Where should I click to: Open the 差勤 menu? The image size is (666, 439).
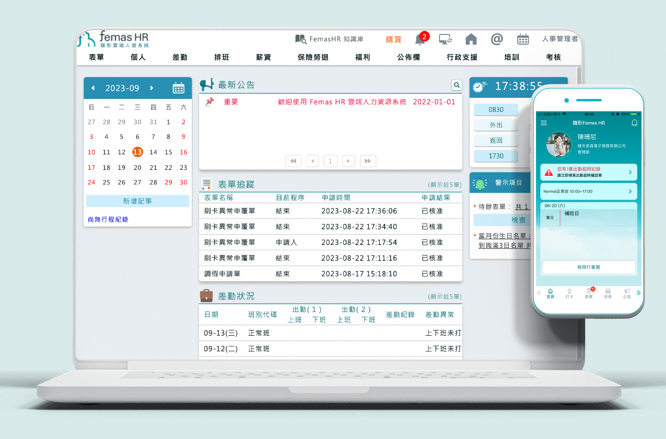pyautogui.click(x=180, y=57)
